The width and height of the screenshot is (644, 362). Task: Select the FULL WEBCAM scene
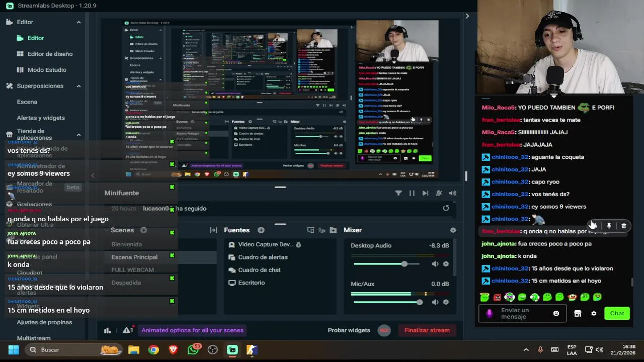pos(133,270)
